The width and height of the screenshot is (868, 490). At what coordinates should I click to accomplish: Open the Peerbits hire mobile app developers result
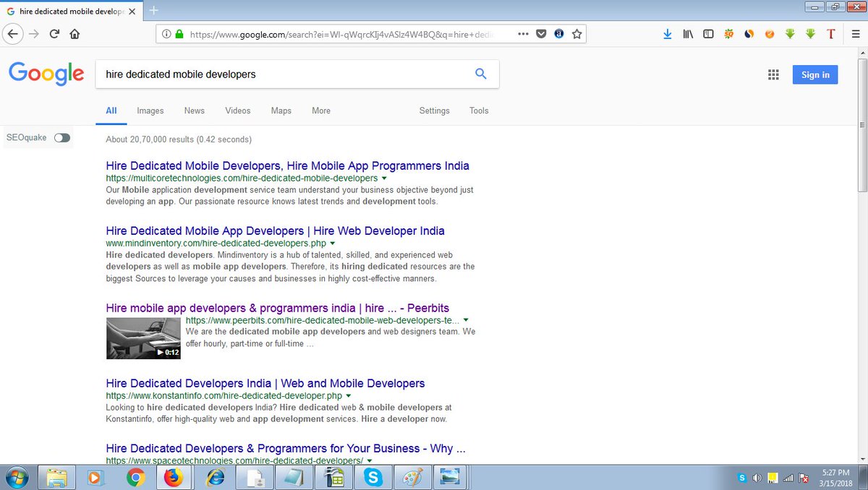point(278,308)
